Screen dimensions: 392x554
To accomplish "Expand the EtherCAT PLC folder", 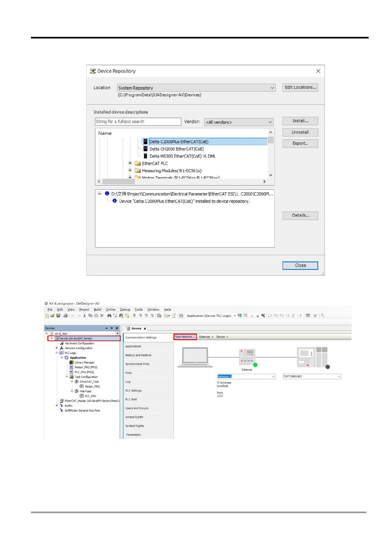I will [130, 163].
